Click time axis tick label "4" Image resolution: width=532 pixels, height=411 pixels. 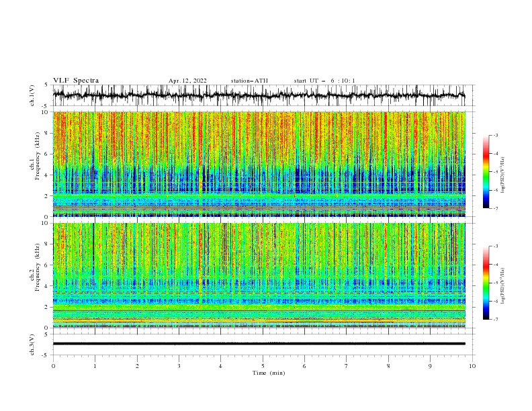(220, 366)
